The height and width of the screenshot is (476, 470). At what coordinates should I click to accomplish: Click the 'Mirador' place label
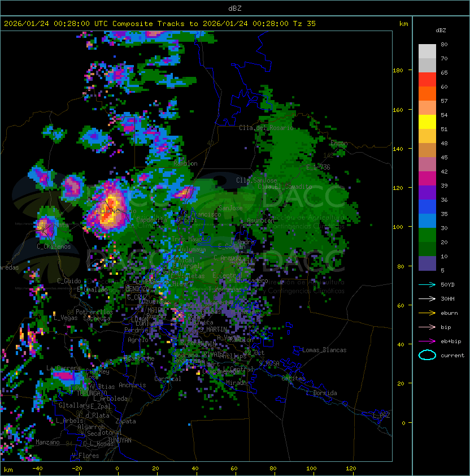(238, 383)
